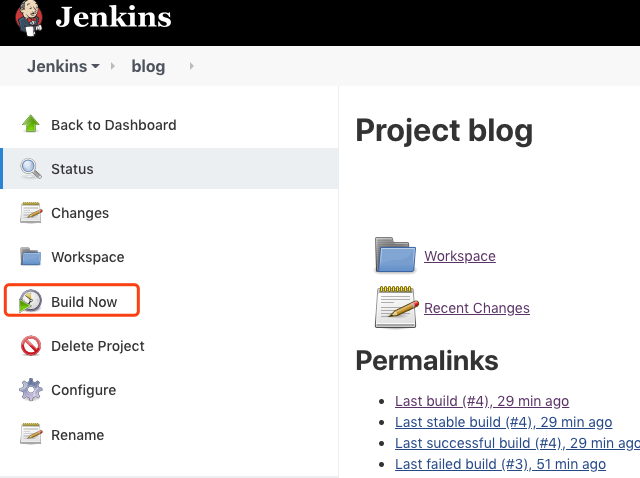Open the Jenkins breadcrumb dropdown arrow
This screenshot has width=640, height=478.
coord(96,66)
